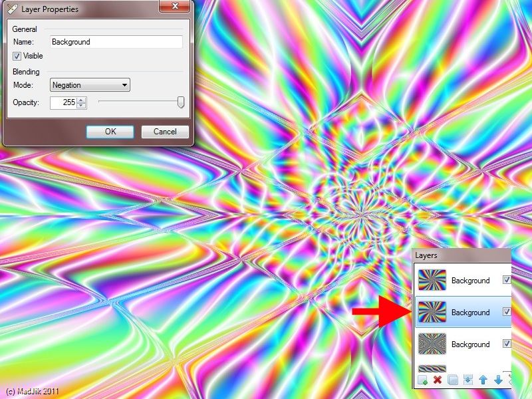
Task: Click the Merge Layer Down icon
Action: click(x=468, y=380)
